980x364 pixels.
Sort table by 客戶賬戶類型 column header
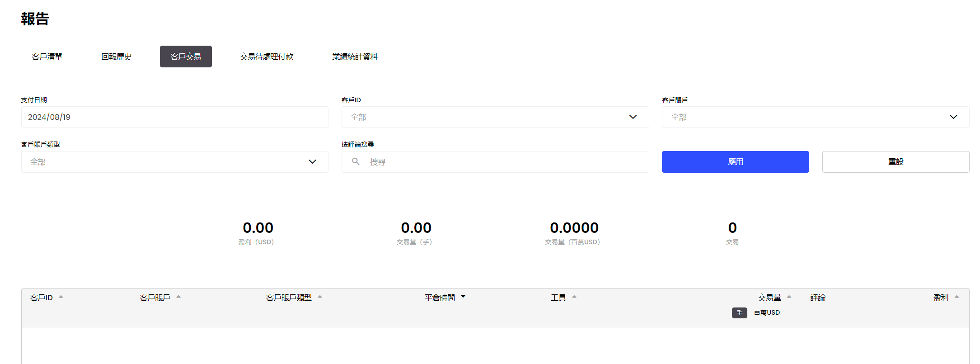tap(294, 298)
